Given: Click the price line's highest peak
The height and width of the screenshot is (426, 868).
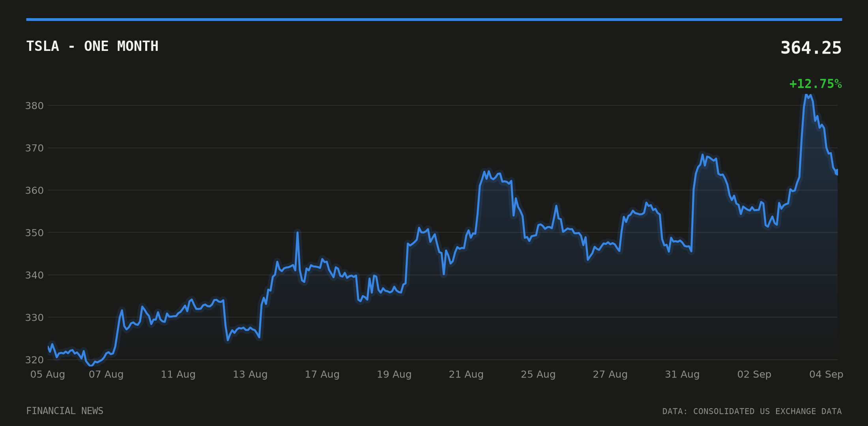Looking at the screenshot, I should [806, 95].
